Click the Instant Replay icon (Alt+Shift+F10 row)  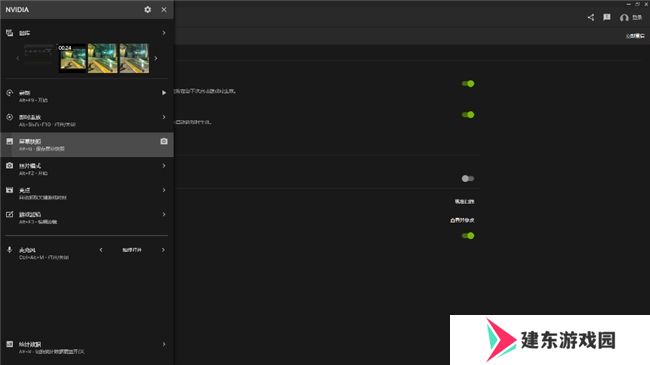(x=10, y=117)
